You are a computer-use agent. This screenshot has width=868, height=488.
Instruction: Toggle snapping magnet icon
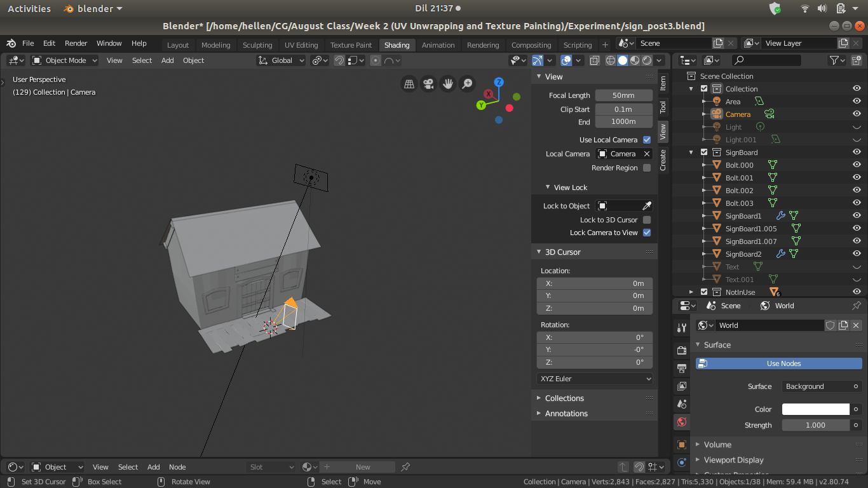click(339, 60)
